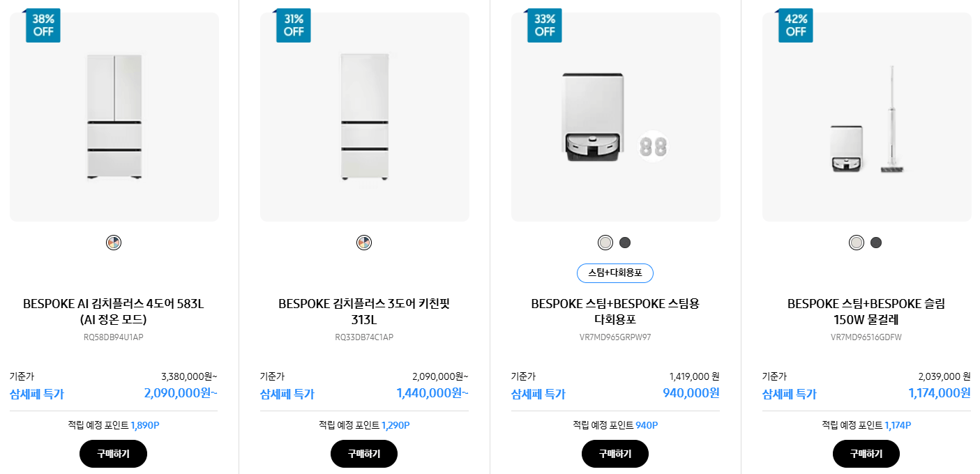Open the BESPOKE AI 김치플러스 4도어 583L product name

(114, 309)
